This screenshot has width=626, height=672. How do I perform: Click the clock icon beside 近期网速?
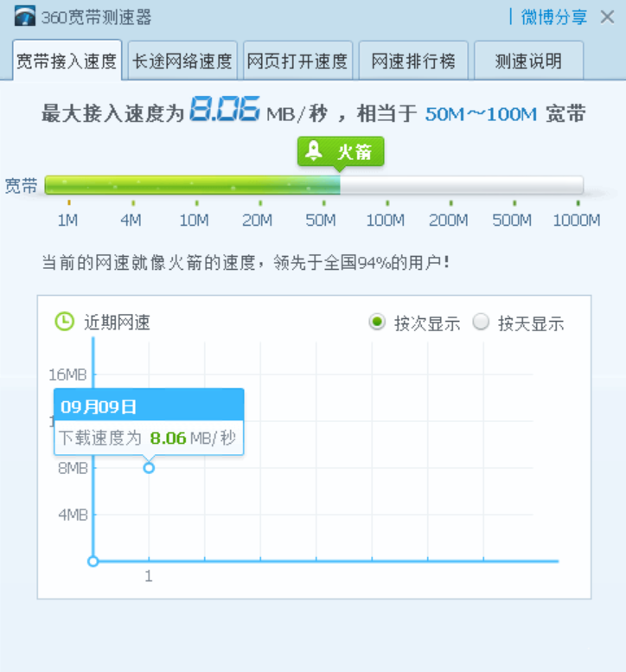point(65,322)
